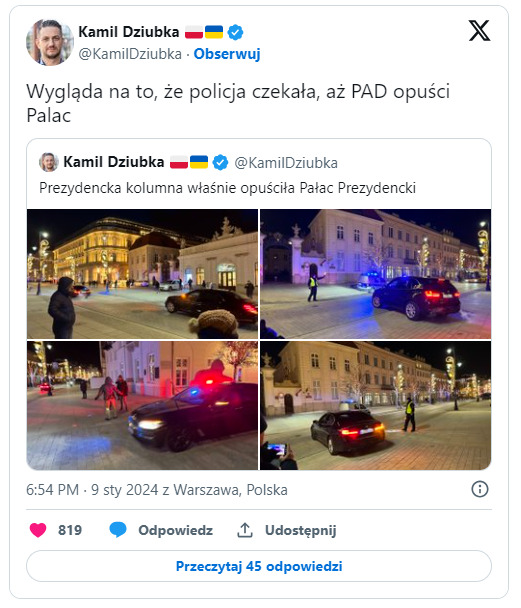Click the info circle icon beside the date
521x608 pixels.
[x=480, y=489]
